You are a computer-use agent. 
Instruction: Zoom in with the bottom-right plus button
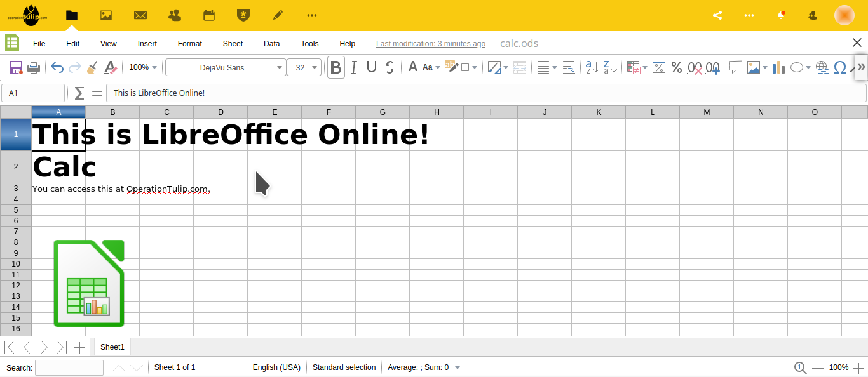[x=858, y=368]
